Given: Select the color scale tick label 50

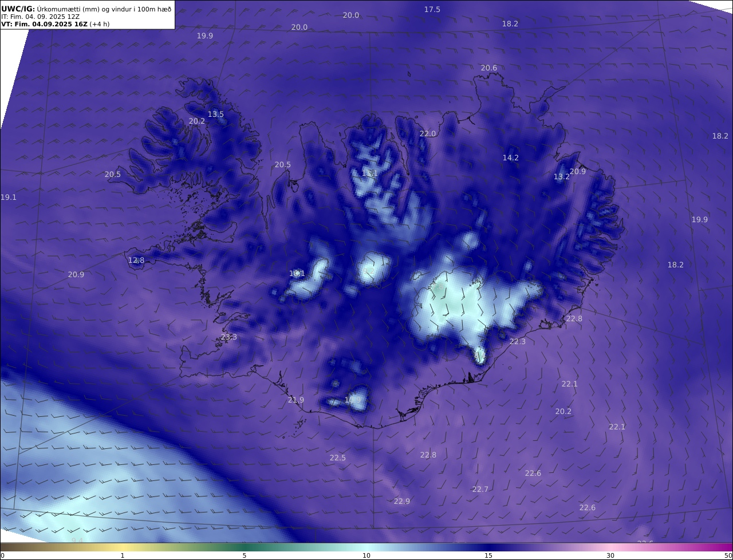Looking at the screenshot, I should 728,555.
